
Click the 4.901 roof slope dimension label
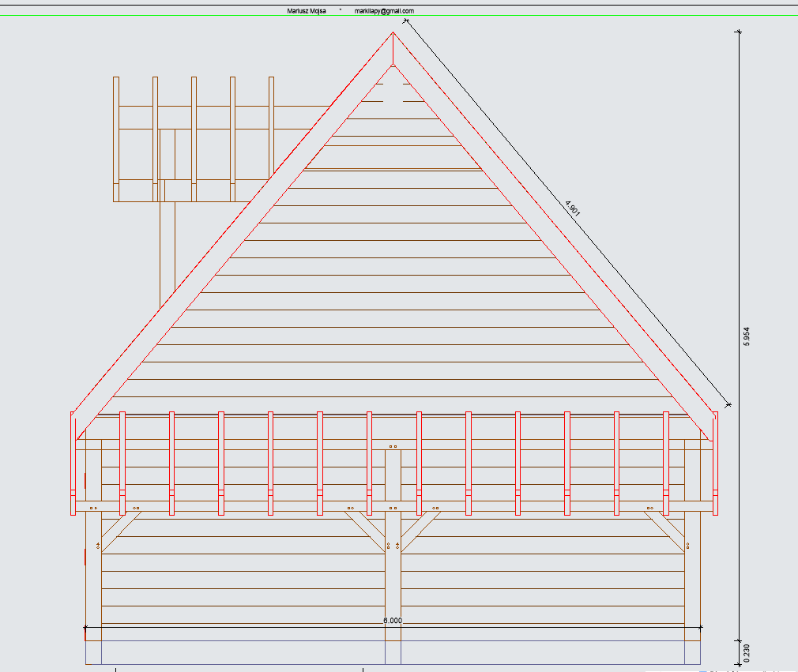pyautogui.click(x=573, y=208)
